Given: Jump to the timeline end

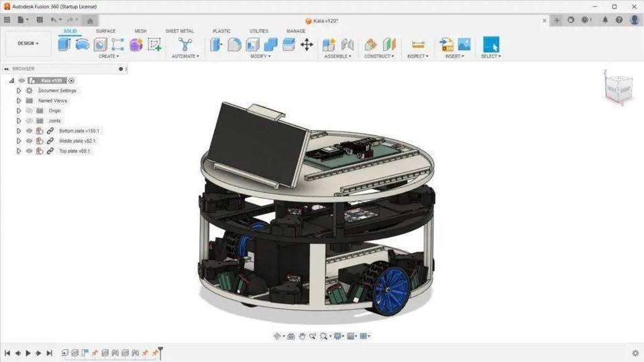Looking at the screenshot, I should (x=49, y=353).
